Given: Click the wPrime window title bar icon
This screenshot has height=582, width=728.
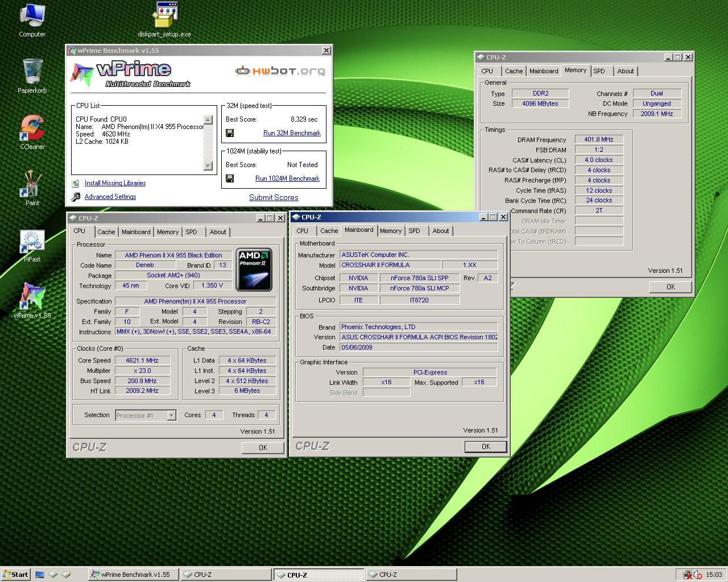Looking at the screenshot, I should pos(72,51).
